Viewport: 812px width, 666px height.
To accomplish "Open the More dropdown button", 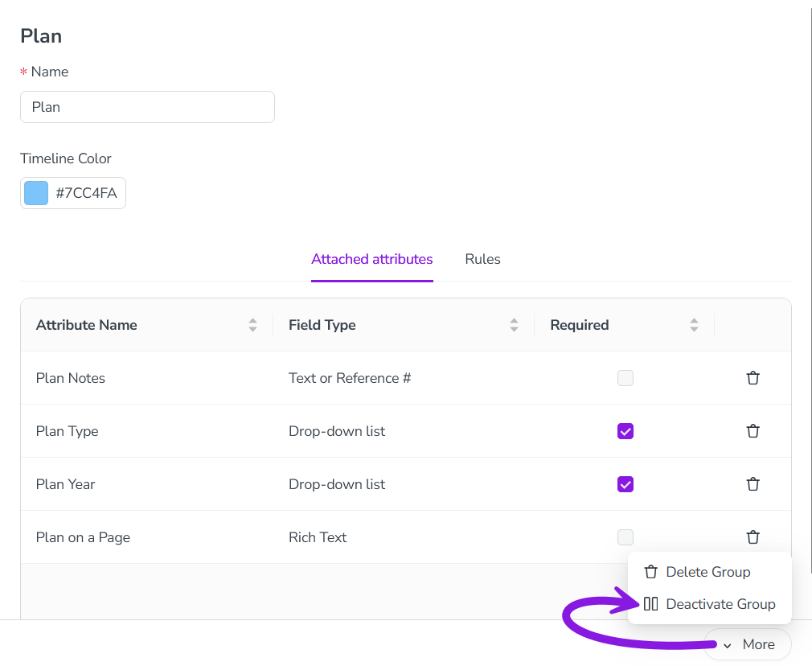I will pos(748,644).
